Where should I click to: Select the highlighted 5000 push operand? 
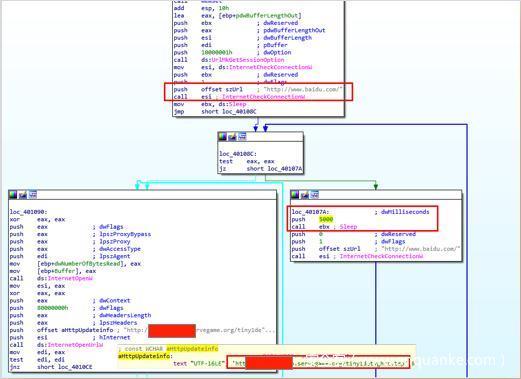click(x=326, y=219)
